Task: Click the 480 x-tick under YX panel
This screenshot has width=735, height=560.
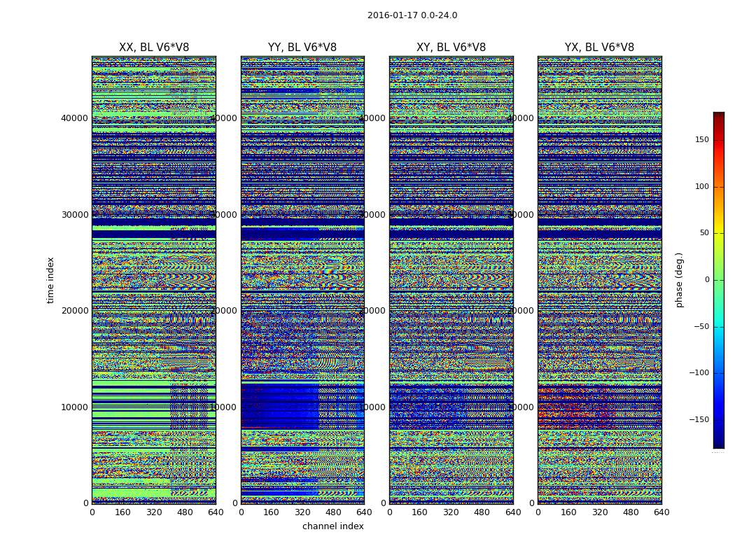Action: 631,512
